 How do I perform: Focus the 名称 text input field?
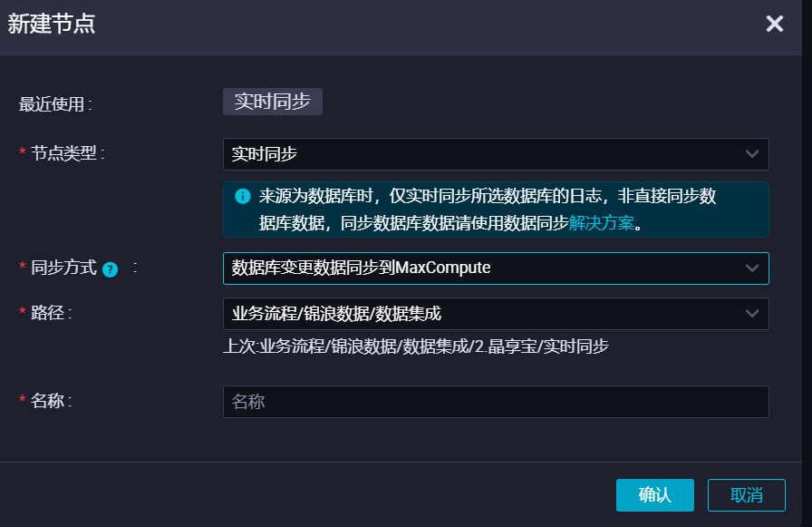495,402
